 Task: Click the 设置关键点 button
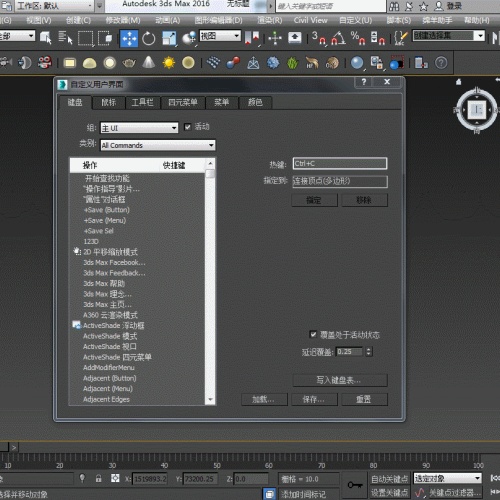(x=389, y=492)
